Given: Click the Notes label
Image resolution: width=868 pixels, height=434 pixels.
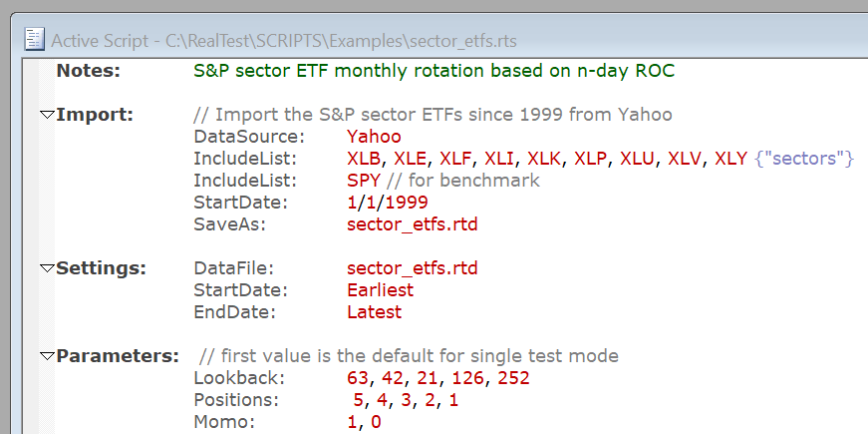Looking at the screenshot, I should pyautogui.click(x=88, y=71).
